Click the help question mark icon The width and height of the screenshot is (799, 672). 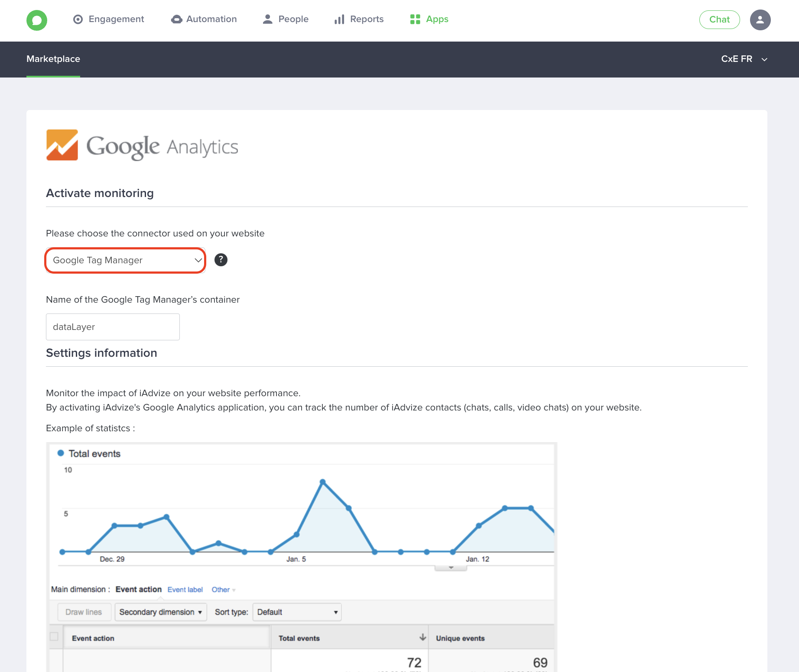pos(221,260)
